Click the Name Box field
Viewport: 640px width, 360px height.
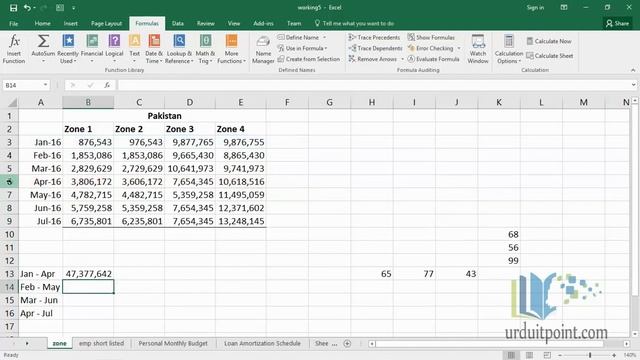pos(22,85)
